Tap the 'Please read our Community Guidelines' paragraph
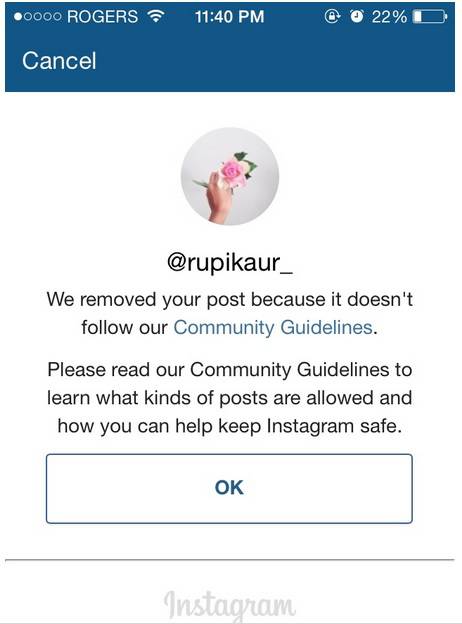The height and width of the screenshot is (624, 462). 230,398
